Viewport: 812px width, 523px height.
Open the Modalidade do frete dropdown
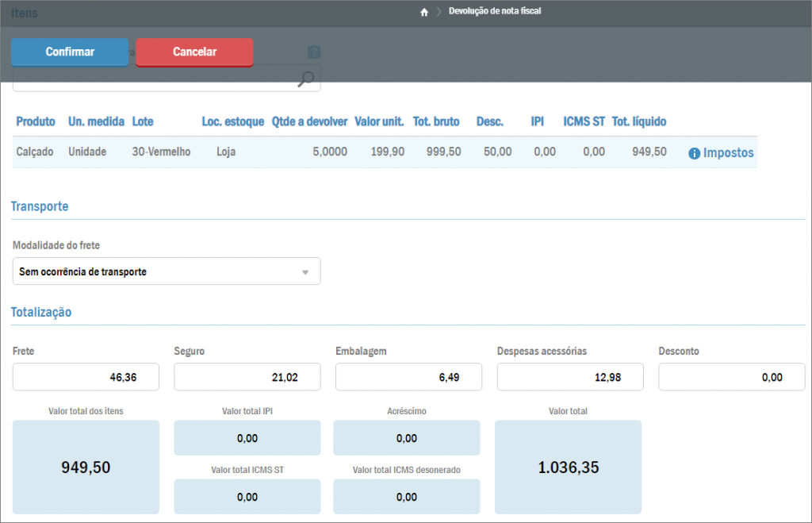tap(167, 271)
